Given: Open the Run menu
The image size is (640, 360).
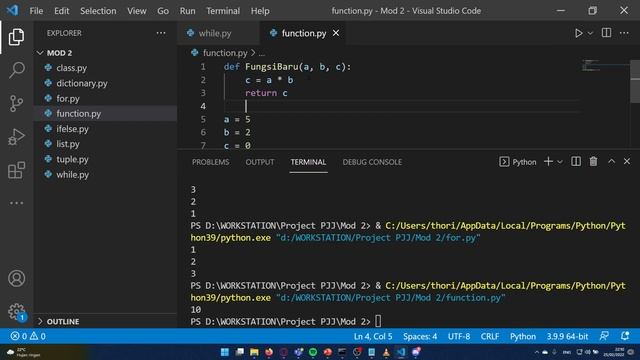Looking at the screenshot, I should click(x=187, y=11).
